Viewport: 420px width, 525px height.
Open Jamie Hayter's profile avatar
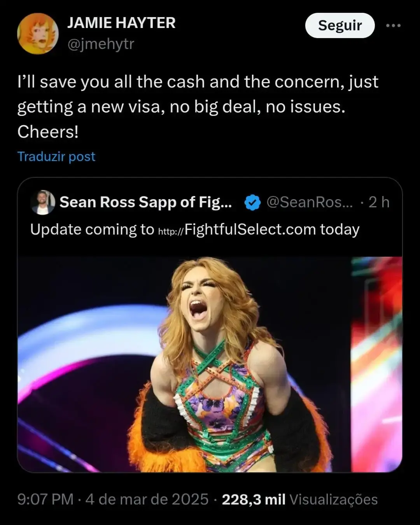tap(38, 33)
